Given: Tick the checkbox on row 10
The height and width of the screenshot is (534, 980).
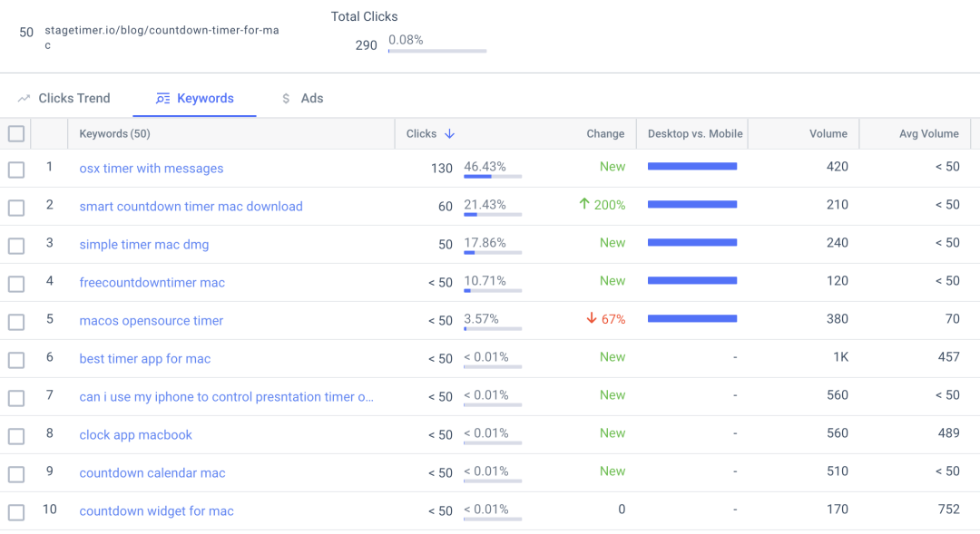Looking at the screenshot, I should 16,512.
